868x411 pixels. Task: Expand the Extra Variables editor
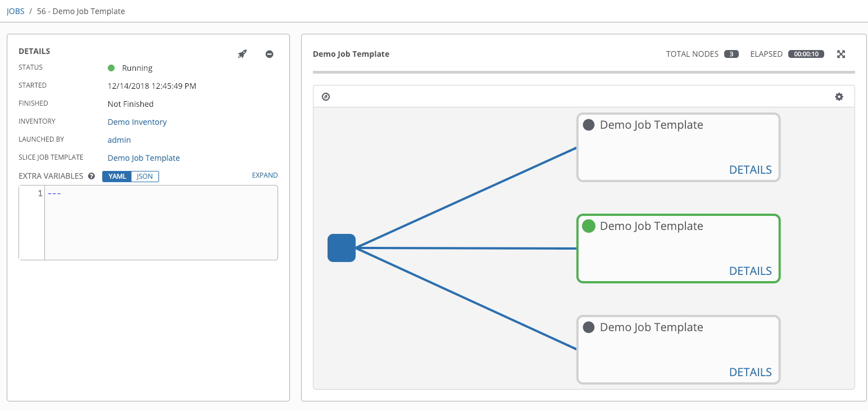coord(265,175)
